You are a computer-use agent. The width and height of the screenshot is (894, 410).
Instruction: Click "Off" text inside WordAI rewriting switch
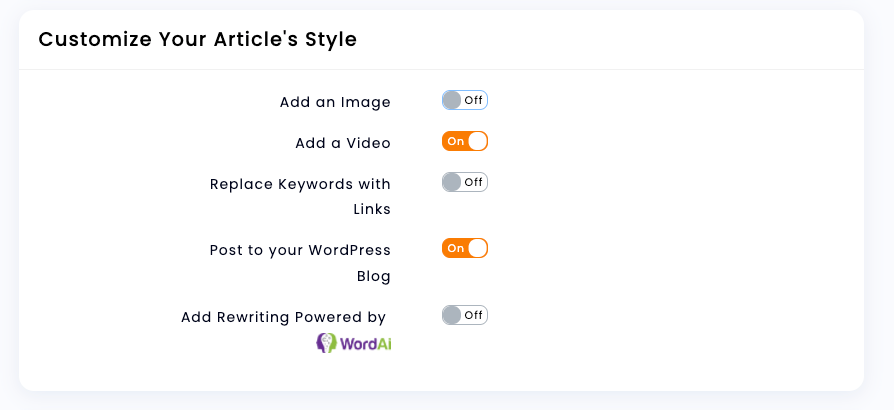pos(473,315)
